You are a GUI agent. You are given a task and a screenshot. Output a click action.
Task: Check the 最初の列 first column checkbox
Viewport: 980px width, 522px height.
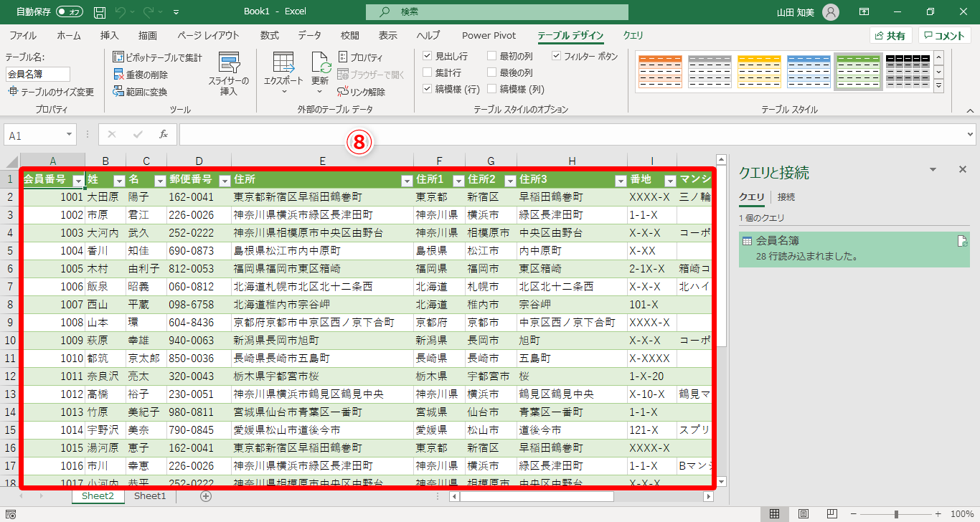point(492,56)
